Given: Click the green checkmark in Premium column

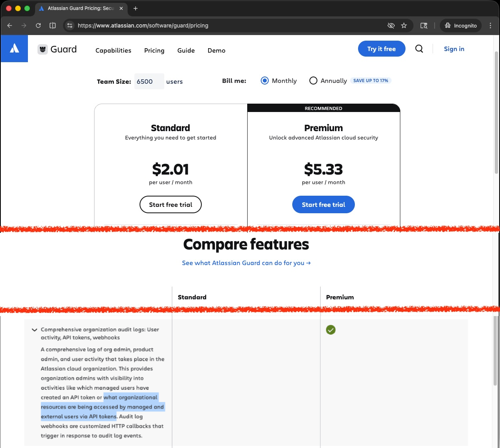Looking at the screenshot, I should click(x=331, y=330).
